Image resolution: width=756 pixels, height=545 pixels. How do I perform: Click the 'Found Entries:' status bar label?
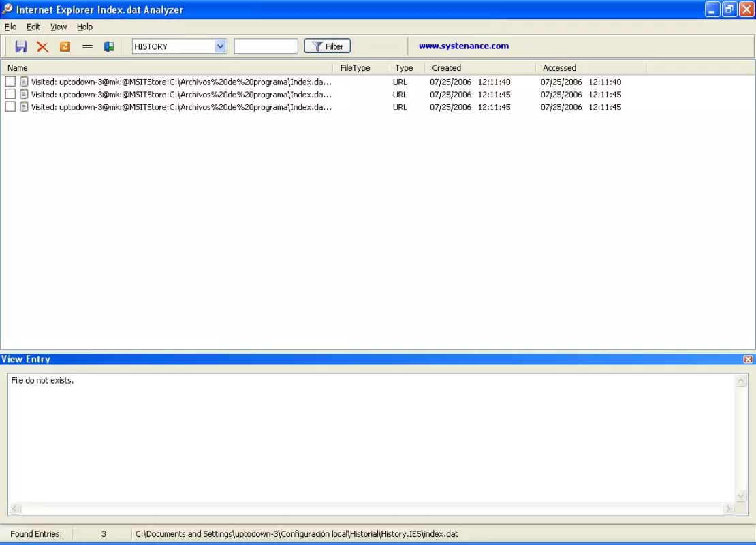[36, 534]
